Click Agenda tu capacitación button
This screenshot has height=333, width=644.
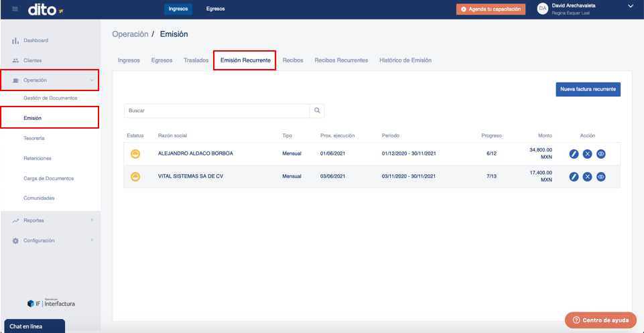click(491, 9)
